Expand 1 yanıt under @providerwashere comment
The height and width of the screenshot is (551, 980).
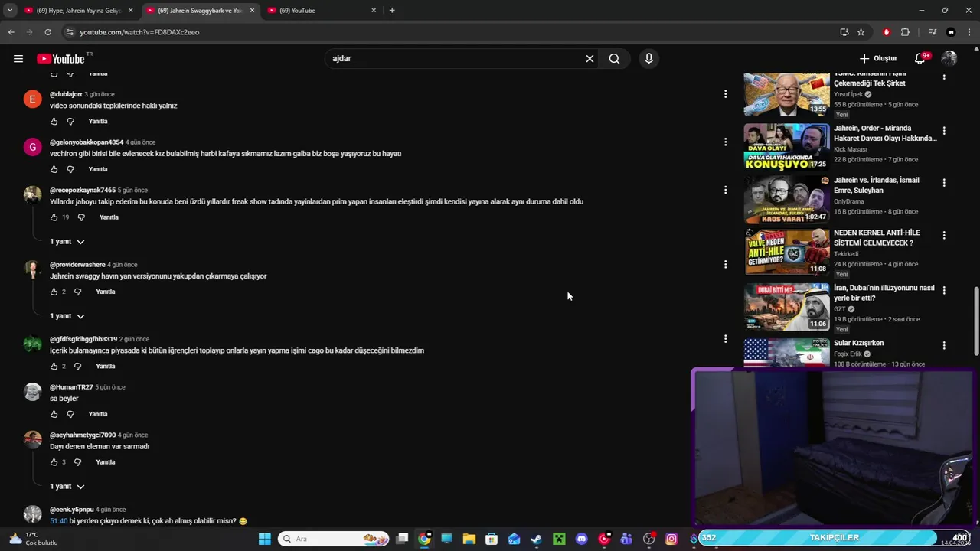tap(67, 316)
